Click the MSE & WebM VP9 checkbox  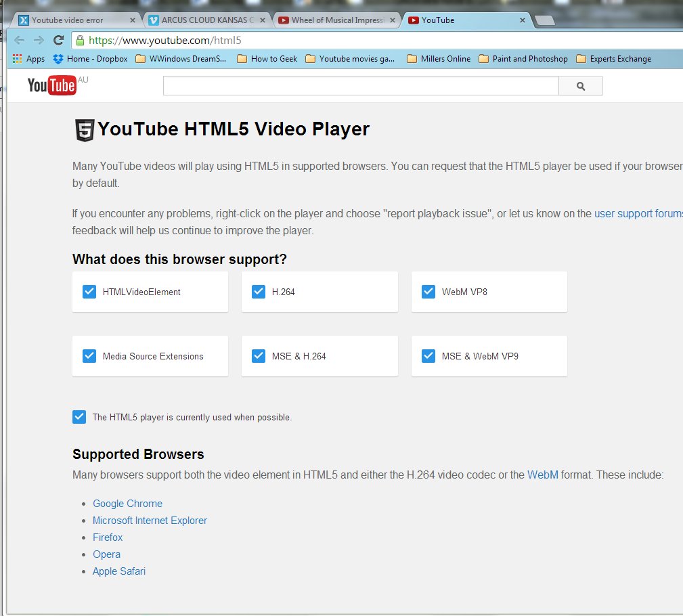[428, 356]
